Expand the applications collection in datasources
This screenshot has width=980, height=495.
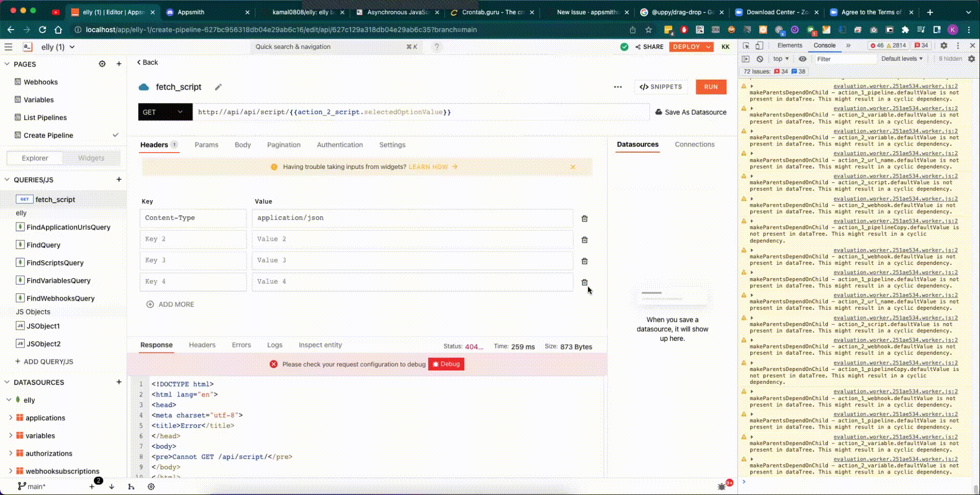11,418
